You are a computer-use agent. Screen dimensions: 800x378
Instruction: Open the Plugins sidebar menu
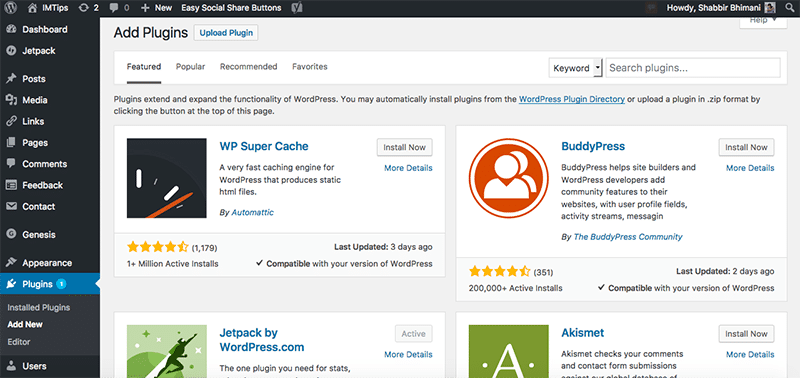pyautogui.click(x=50, y=284)
